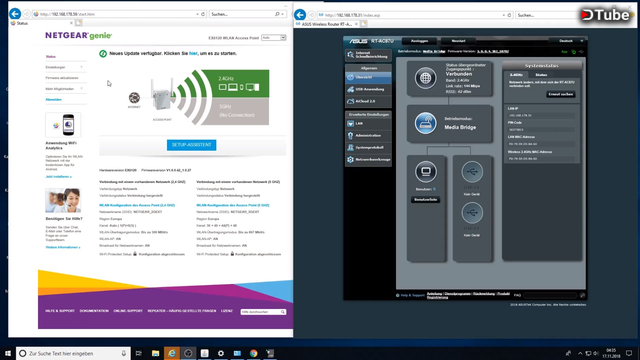
Task: Open USB-Anwendung in ASUS sidebar
Action: pos(368,89)
